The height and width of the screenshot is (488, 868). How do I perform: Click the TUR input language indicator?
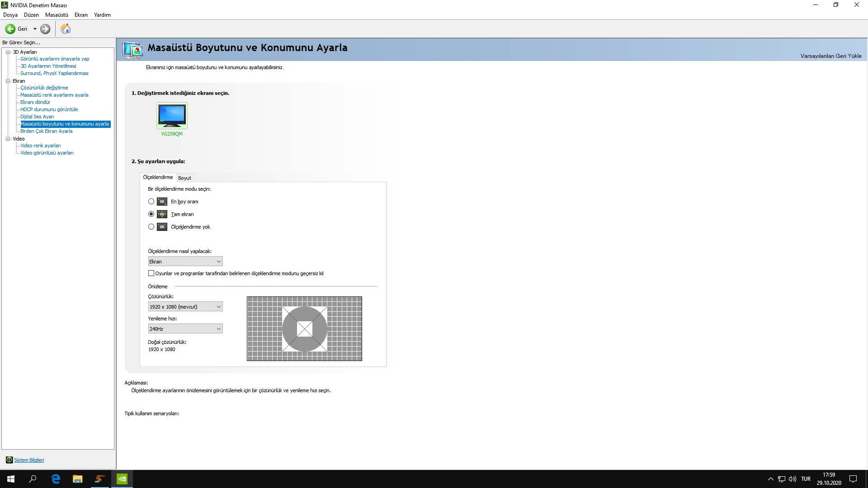pos(806,479)
